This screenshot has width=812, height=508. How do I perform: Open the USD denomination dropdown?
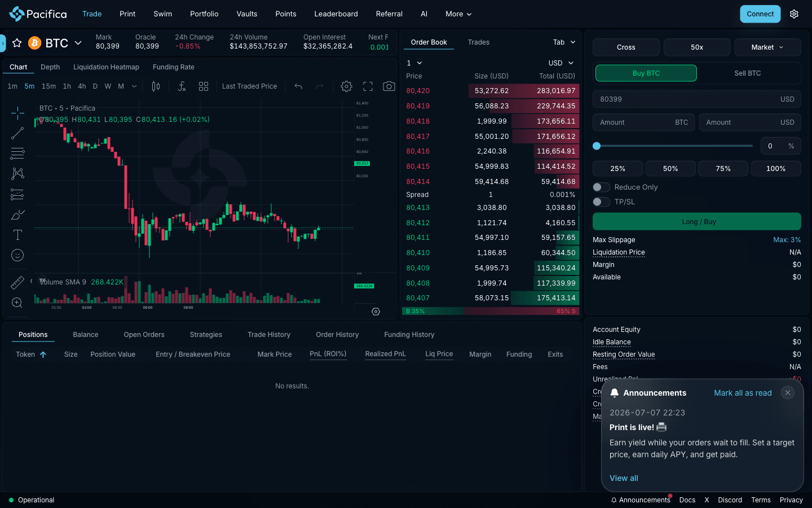click(x=561, y=63)
